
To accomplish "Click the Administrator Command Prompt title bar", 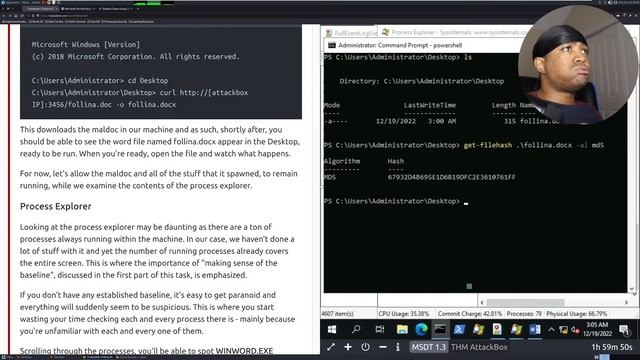I will pos(422,45).
